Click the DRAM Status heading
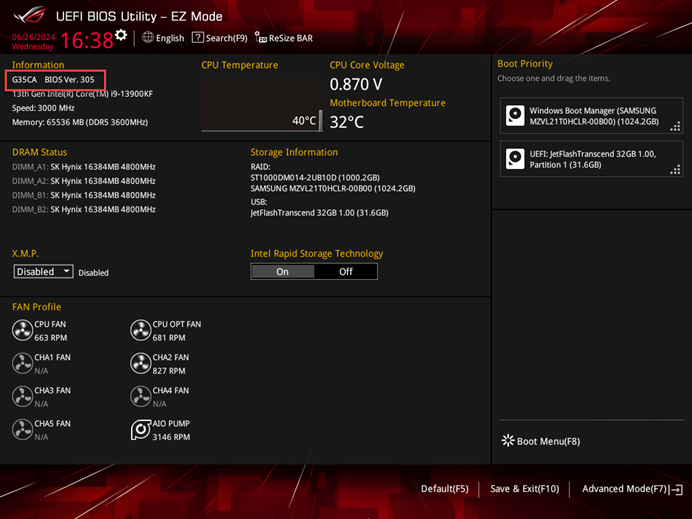The width and height of the screenshot is (692, 519). 40,152
